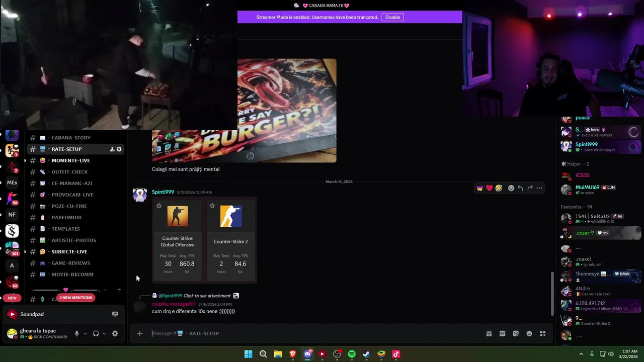This screenshot has height=362, width=644.
Task: Open the sticker picker
Action: pyautogui.click(x=516, y=333)
